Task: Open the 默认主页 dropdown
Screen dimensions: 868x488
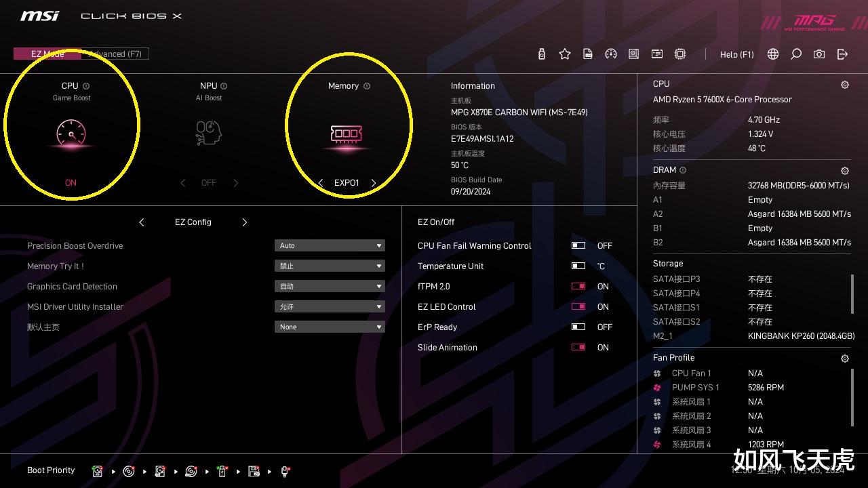Action: [x=330, y=327]
